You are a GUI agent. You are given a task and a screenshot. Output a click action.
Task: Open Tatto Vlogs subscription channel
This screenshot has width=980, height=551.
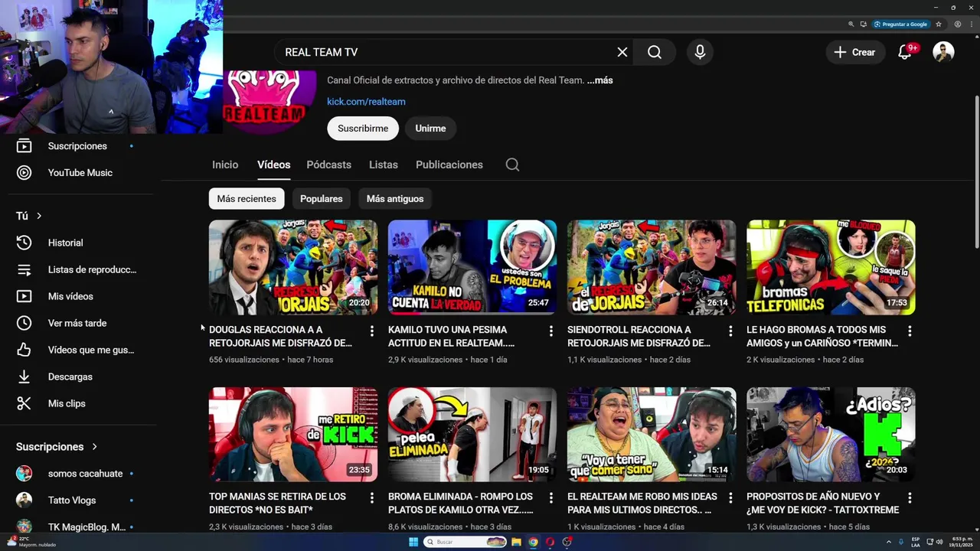(77, 500)
